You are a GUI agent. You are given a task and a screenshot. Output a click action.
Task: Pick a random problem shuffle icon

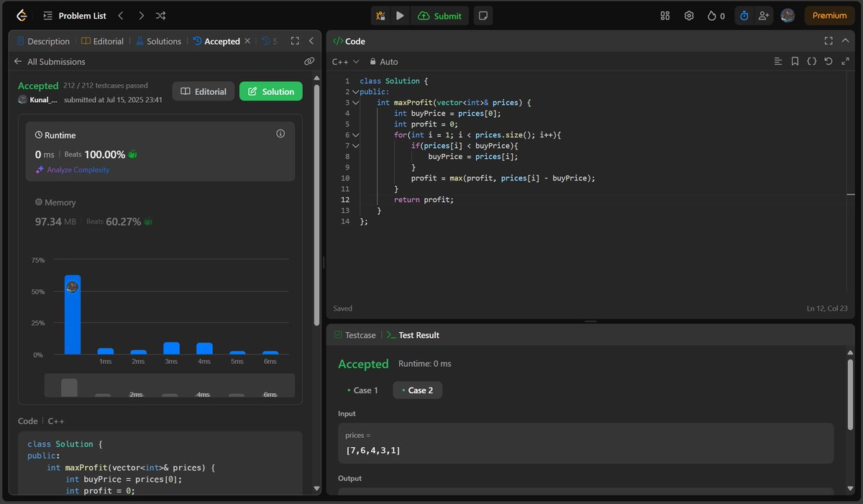point(161,15)
